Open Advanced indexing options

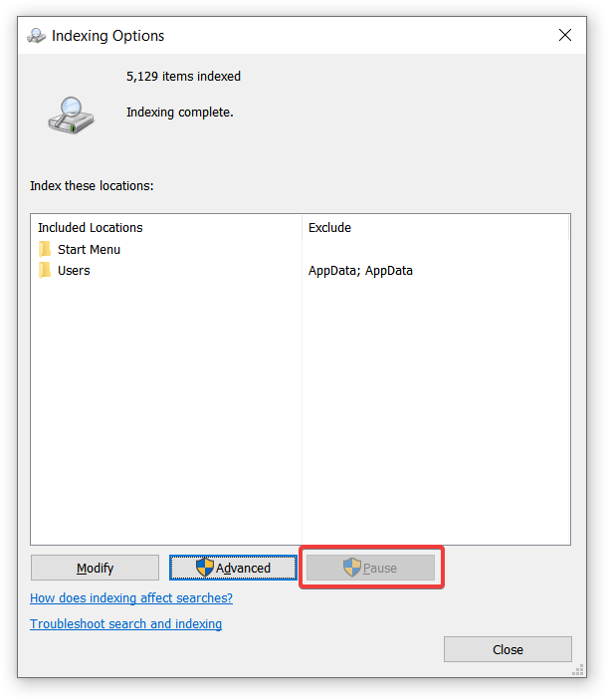click(233, 568)
